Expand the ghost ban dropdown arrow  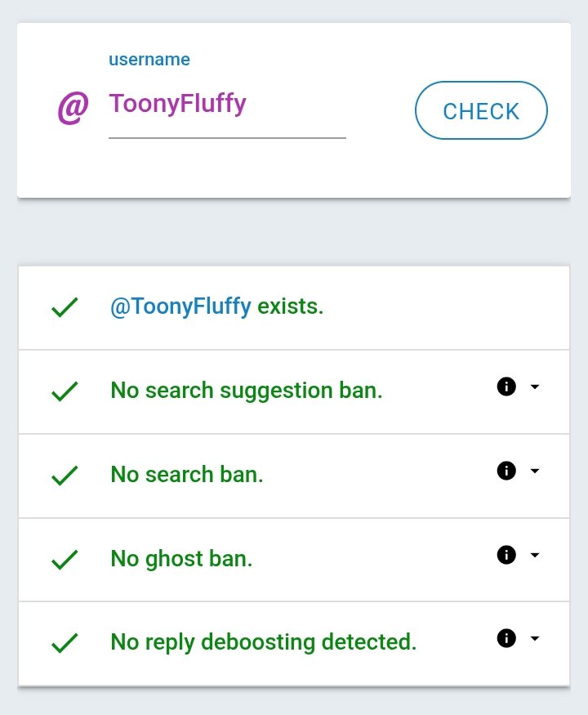(535, 555)
